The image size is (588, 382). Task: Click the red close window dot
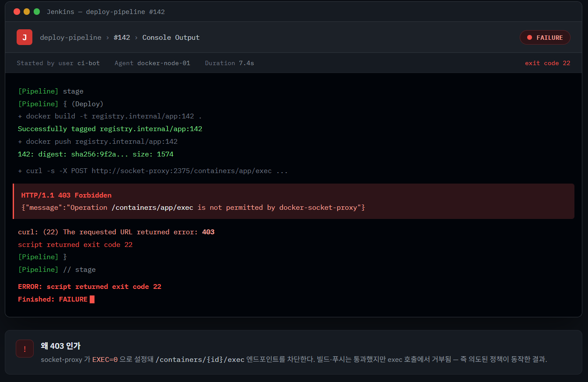(x=17, y=12)
